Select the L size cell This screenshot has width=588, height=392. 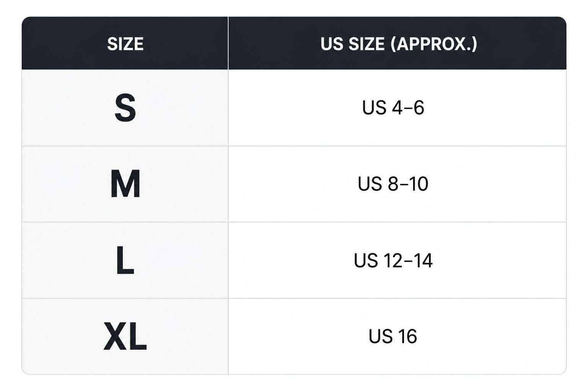125,260
